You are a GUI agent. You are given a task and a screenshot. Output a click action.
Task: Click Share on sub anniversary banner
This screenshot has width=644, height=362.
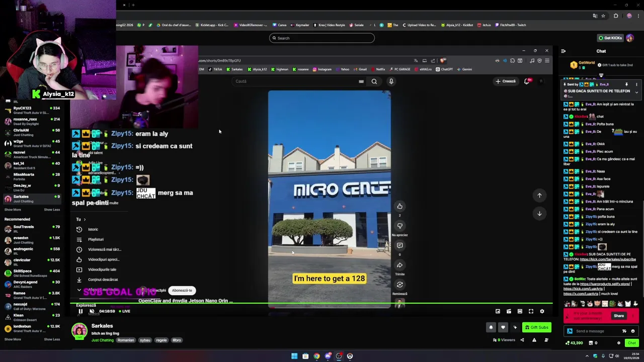pos(618,316)
